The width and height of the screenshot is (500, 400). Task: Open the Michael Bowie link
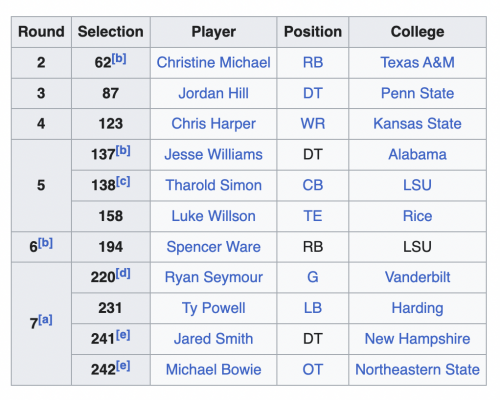(213, 370)
